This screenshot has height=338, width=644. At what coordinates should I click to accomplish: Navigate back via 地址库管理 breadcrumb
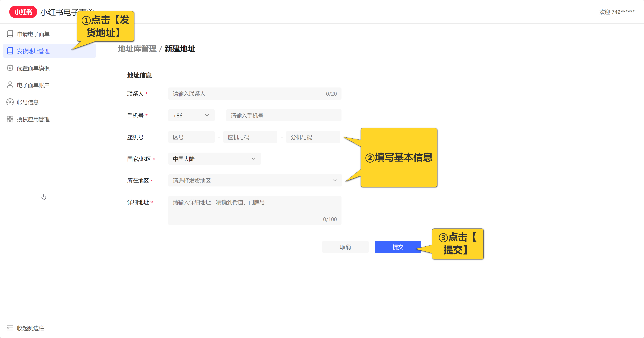(x=137, y=49)
